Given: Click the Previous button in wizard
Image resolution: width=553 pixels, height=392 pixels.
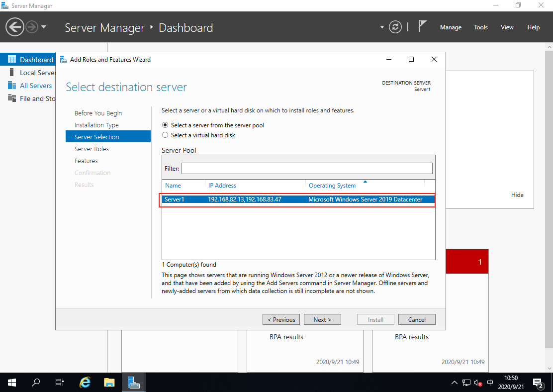Looking at the screenshot, I should coord(281,319).
